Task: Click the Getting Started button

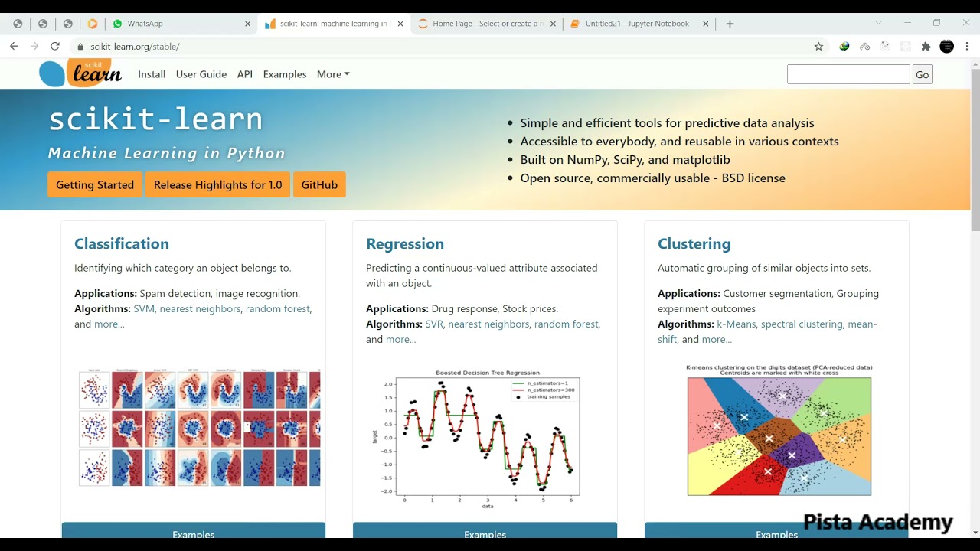Action: [x=95, y=184]
